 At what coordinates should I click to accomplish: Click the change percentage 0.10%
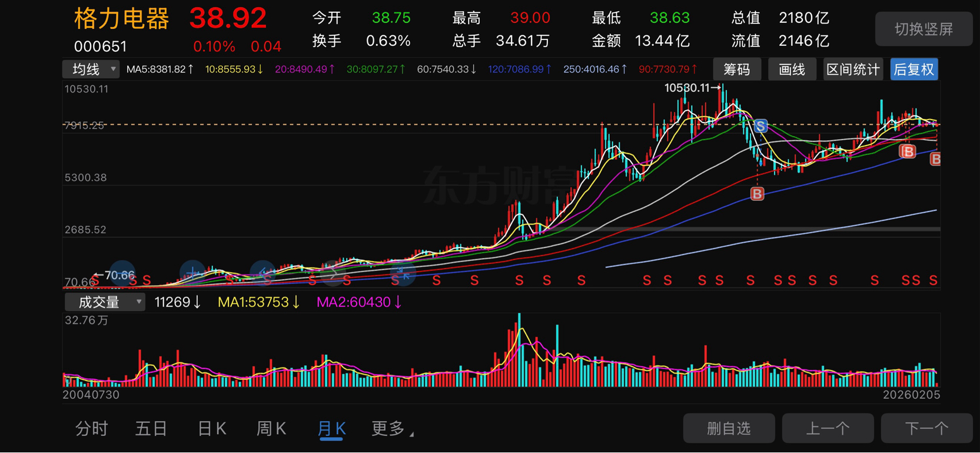214,47
